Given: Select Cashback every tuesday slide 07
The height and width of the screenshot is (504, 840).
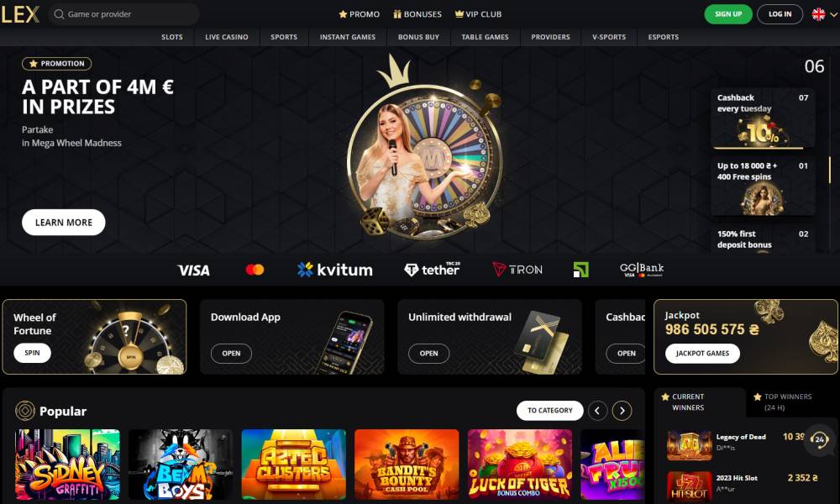Looking at the screenshot, I should [763, 118].
